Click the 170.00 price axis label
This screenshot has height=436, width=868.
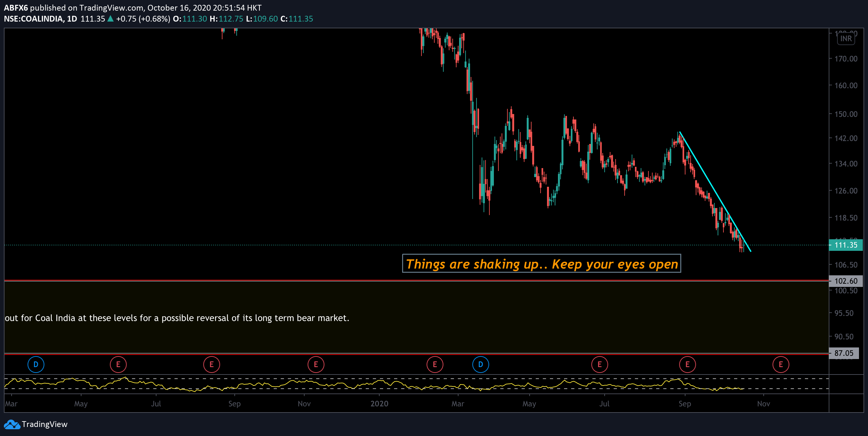point(846,59)
